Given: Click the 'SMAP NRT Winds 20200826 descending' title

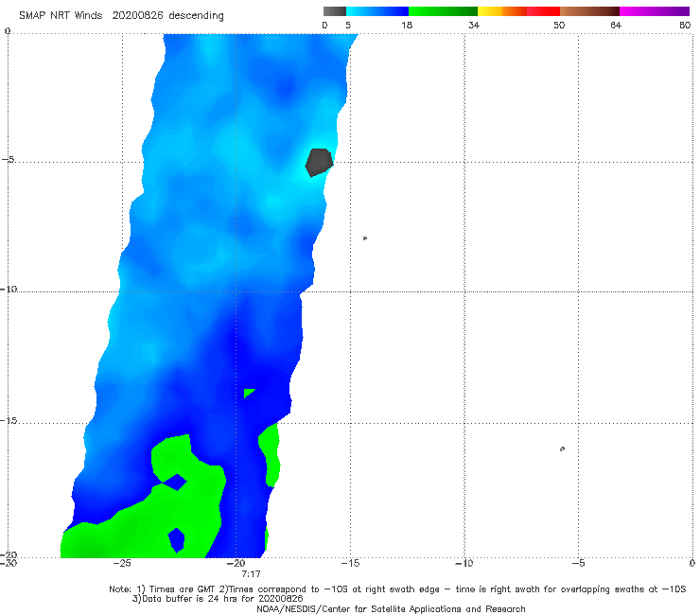Looking at the screenshot, I should click(121, 16).
